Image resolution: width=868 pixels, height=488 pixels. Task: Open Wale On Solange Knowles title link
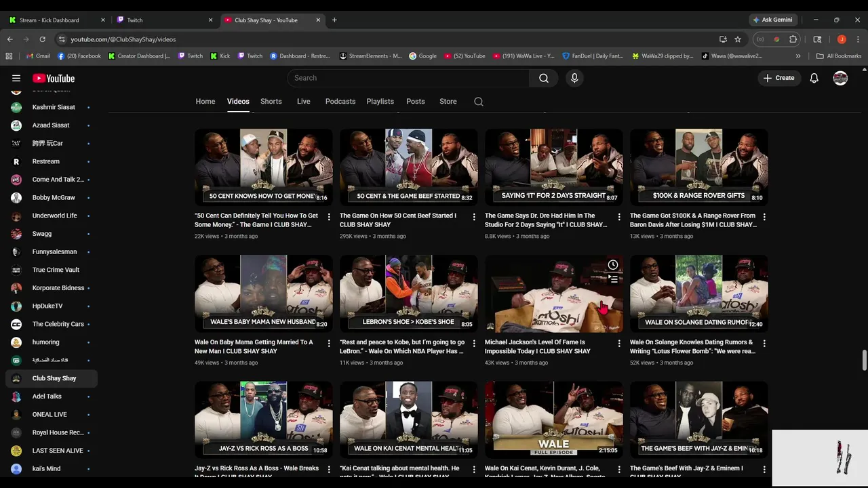[x=692, y=347]
